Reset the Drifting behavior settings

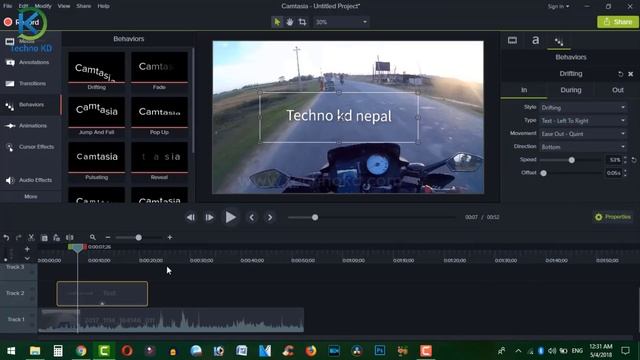tap(620, 74)
